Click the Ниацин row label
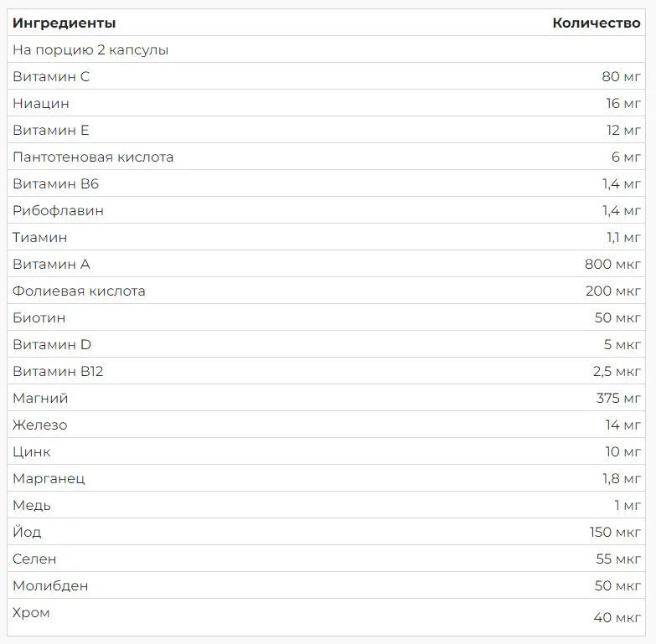 (41, 104)
